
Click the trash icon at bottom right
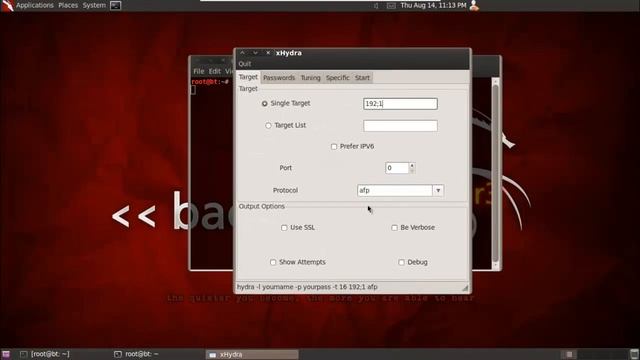[x=634, y=354]
